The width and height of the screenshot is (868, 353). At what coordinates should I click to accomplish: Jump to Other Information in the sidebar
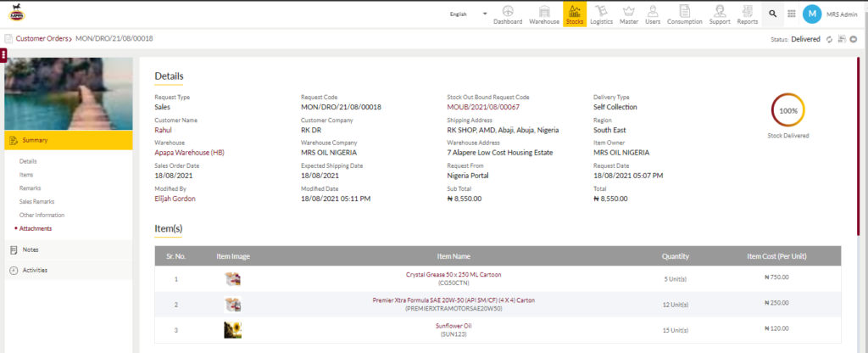[42, 215]
